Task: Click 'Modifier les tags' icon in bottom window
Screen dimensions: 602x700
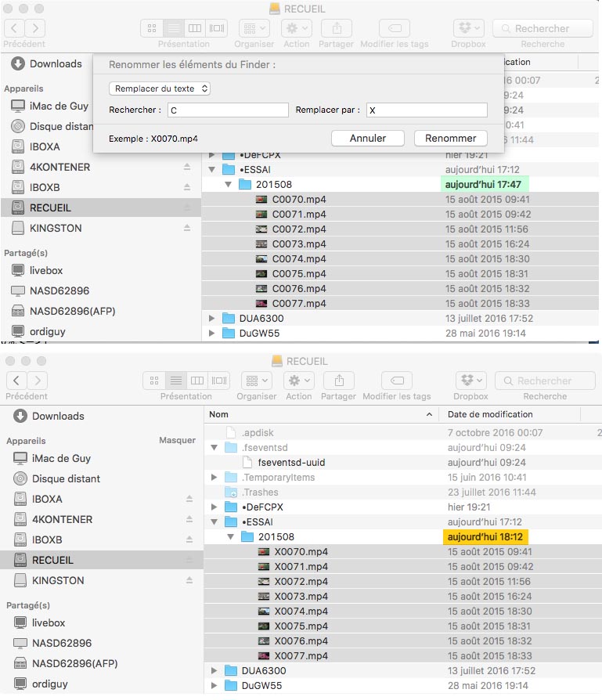Action: tap(397, 381)
